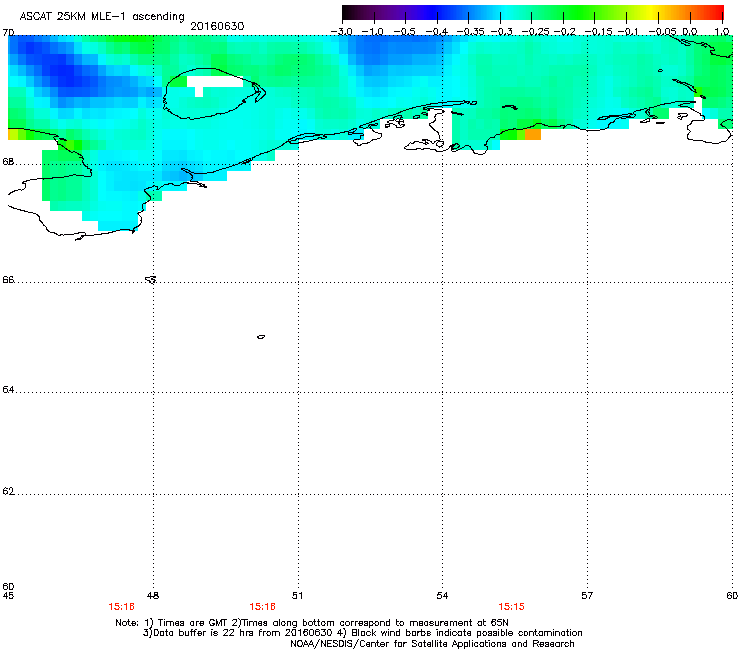Select the 62 latitude axis label
Image resolution: width=740 pixels, height=650 pixels.
click(8, 491)
